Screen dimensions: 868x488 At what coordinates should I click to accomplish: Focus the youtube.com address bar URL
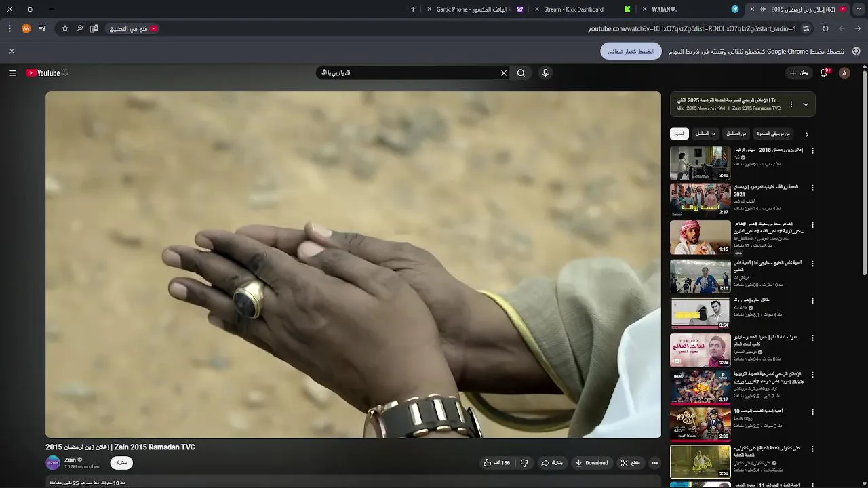click(692, 28)
